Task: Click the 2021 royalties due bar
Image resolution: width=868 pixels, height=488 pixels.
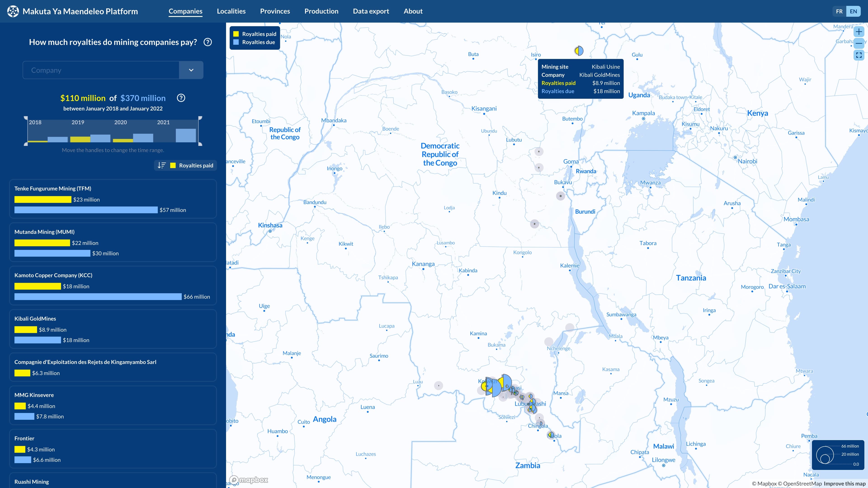Action: [x=186, y=135]
